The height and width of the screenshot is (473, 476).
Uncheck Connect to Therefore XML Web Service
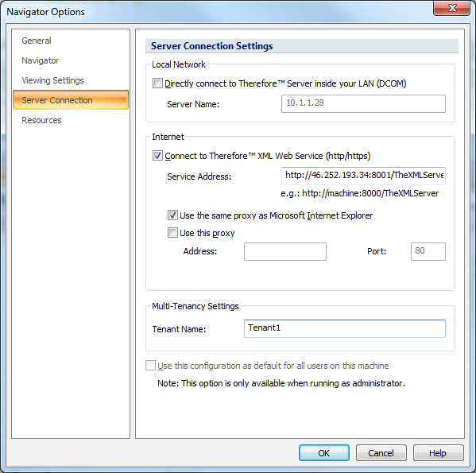tap(157, 156)
